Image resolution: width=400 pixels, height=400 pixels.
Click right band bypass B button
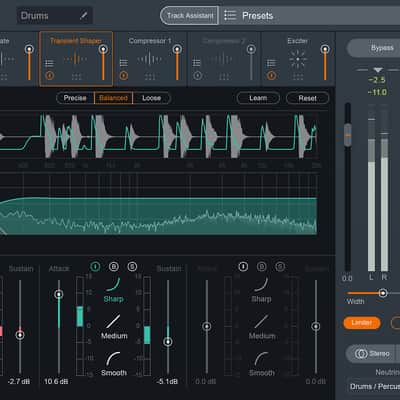coord(262,266)
